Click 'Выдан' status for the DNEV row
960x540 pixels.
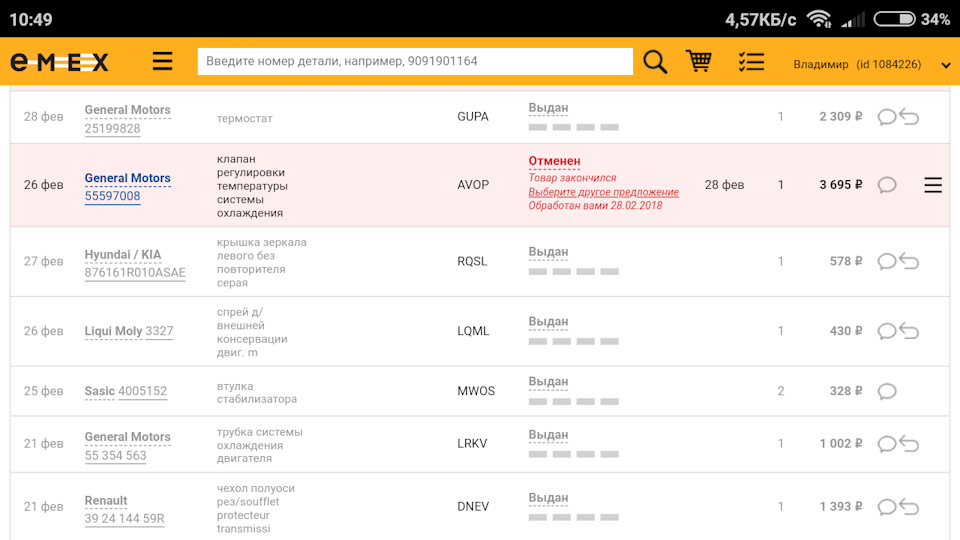(549, 498)
